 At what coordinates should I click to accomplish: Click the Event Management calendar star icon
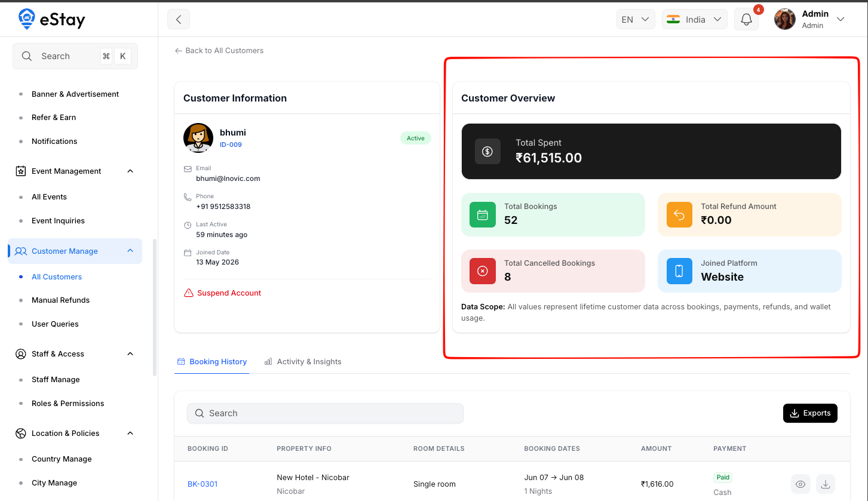click(x=20, y=171)
